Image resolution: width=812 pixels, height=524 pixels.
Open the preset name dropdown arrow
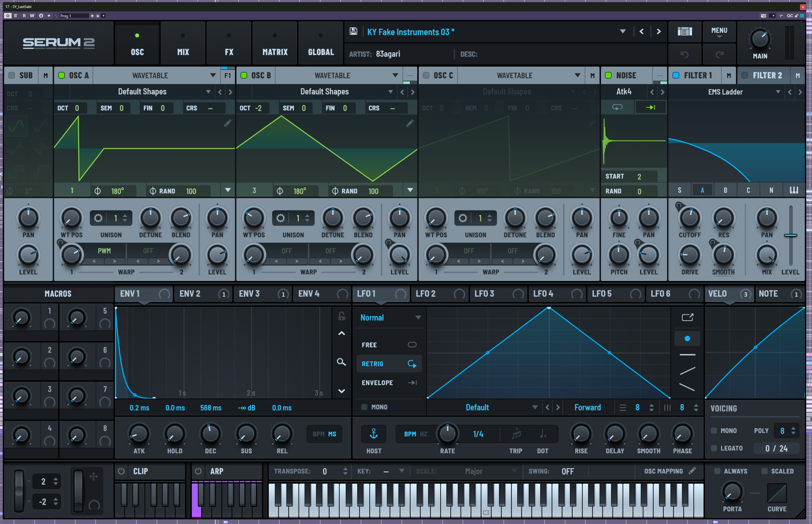pyautogui.click(x=622, y=32)
